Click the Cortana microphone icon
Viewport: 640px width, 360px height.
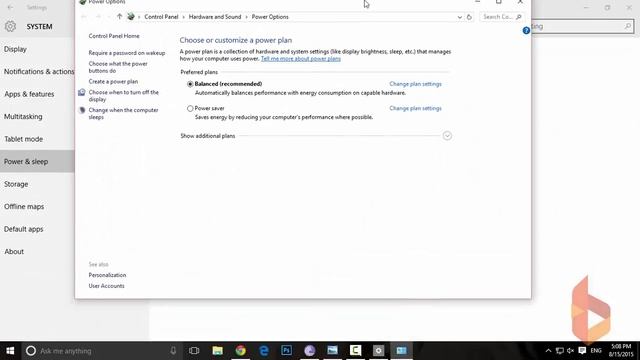click(173, 351)
